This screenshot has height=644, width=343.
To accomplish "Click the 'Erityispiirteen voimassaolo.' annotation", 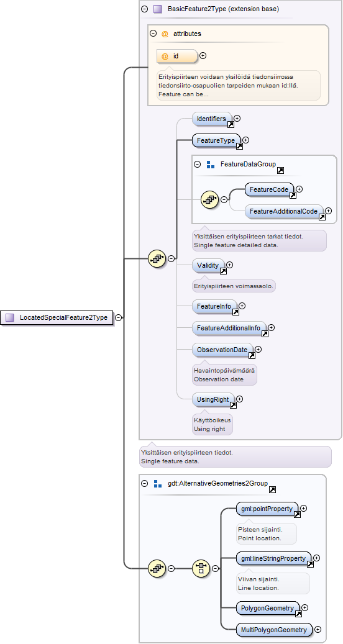I will pos(233,286).
